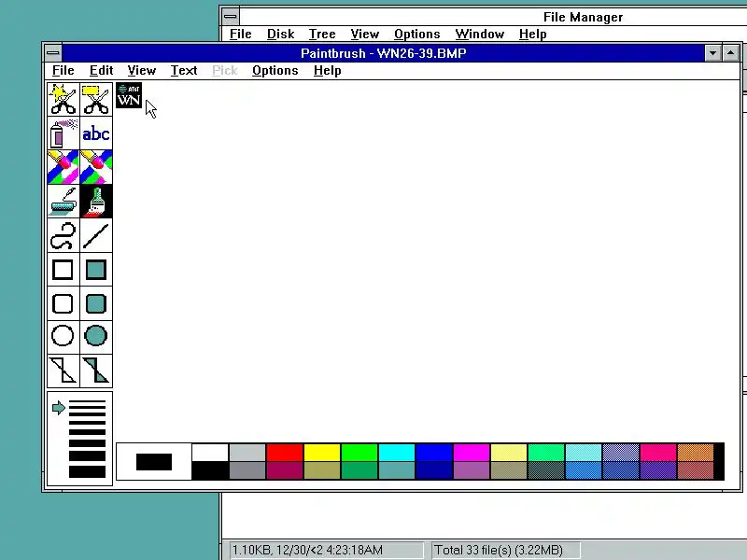Image resolution: width=747 pixels, height=560 pixels.
Task: Maximize the Paintbrush window
Action: (731, 53)
